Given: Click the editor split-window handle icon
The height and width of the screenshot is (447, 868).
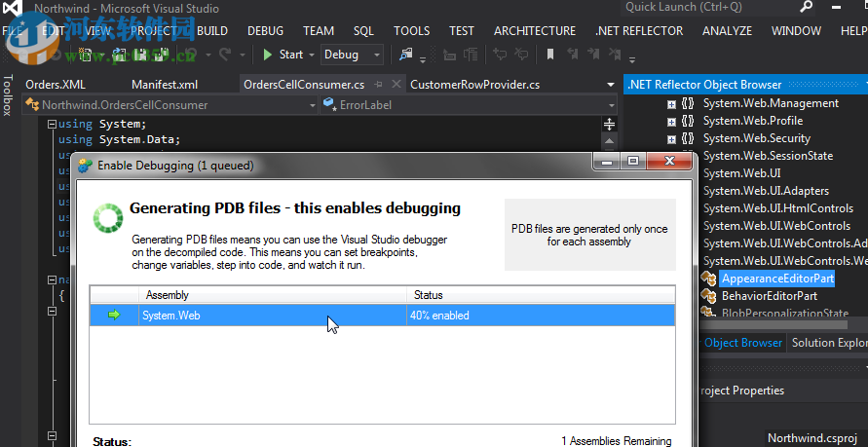Looking at the screenshot, I should click(609, 124).
